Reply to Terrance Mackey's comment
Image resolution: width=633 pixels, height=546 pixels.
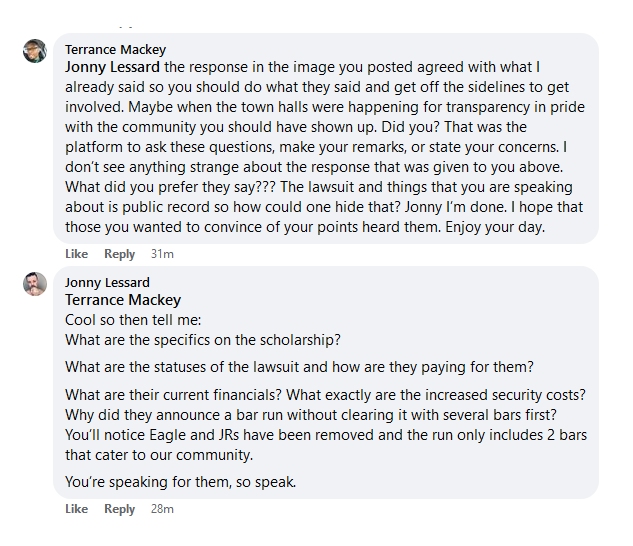tap(119, 254)
